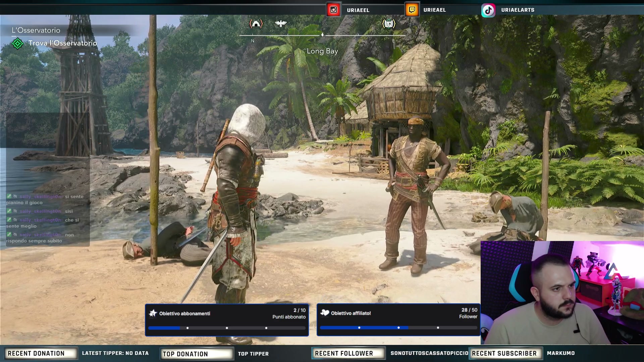The height and width of the screenshot is (362, 644).
Task: Click the chat text 'pianino il gioco'
Action: coord(24,203)
